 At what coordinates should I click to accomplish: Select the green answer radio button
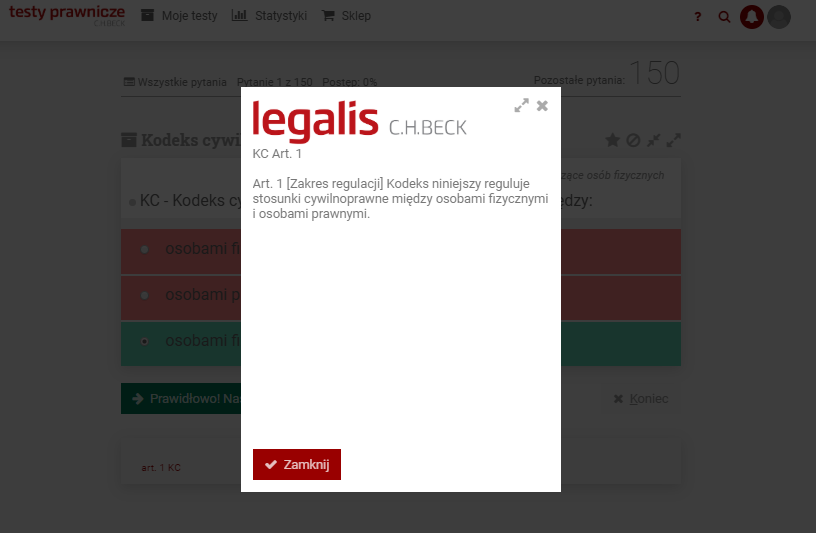pyautogui.click(x=145, y=341)
